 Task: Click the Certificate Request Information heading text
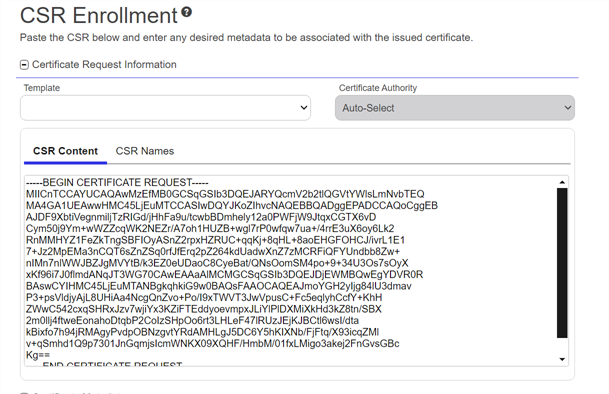coord(104,65)
